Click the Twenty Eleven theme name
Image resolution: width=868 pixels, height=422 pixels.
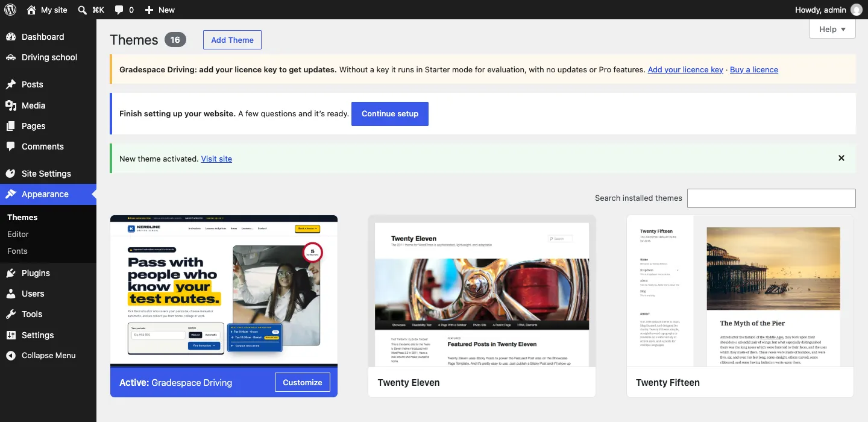click(409, 382)
